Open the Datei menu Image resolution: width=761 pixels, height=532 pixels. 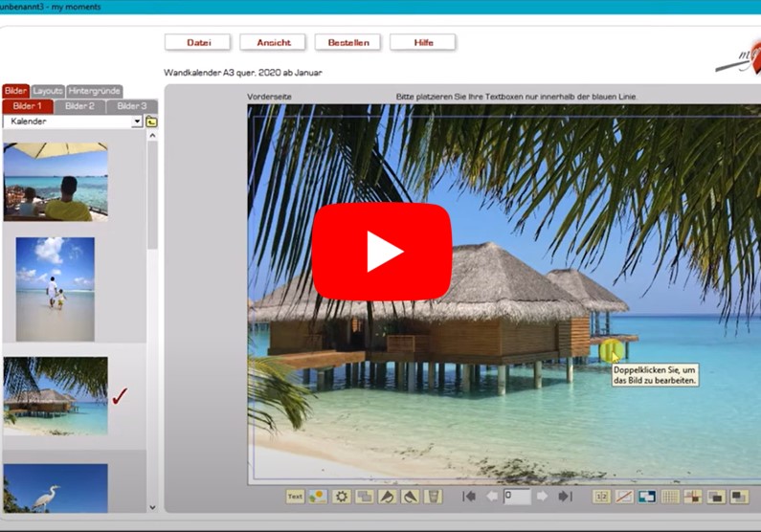(x=198, y=42)
